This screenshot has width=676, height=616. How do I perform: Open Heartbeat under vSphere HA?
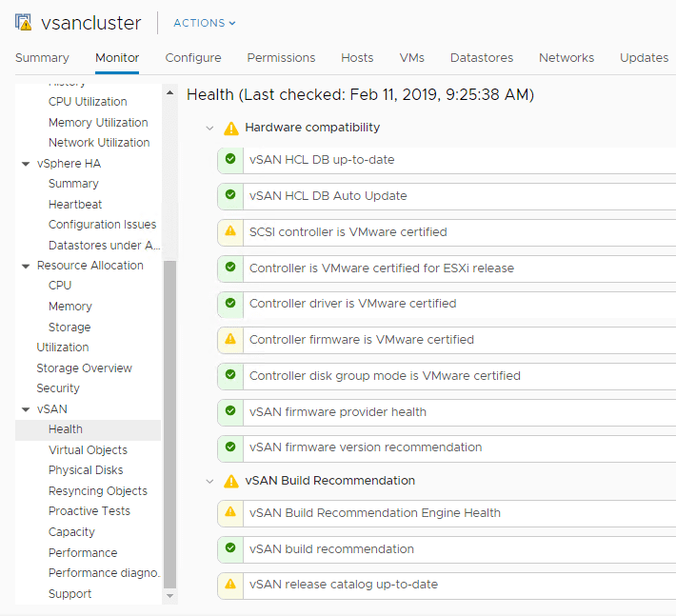coord(75,205)
